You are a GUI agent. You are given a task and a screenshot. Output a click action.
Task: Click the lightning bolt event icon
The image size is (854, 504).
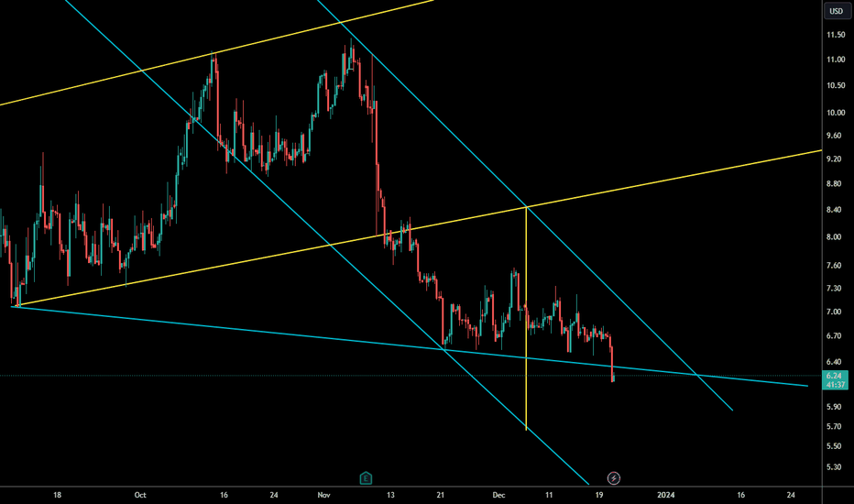coord(614,478)
